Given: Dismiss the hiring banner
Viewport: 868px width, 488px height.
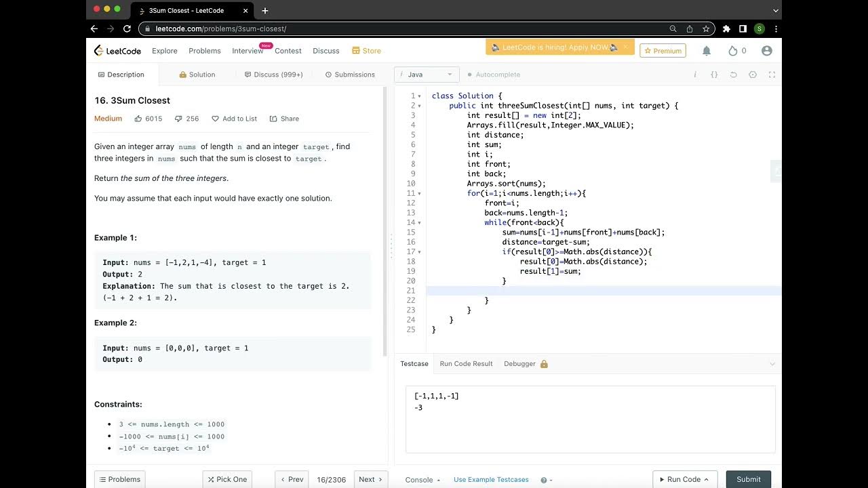Looking at the screenshot, I should (625, 47).
